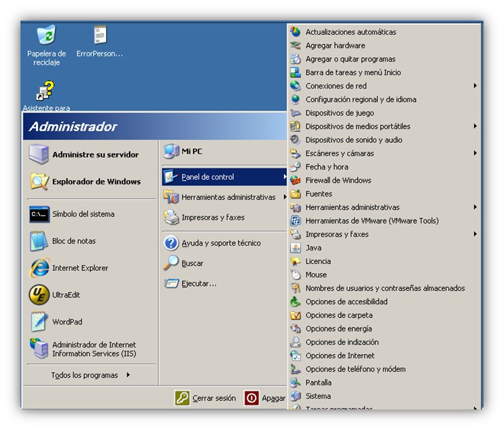
Task: Select Opciones de Internet entry
Action: (x=384, y=356)
